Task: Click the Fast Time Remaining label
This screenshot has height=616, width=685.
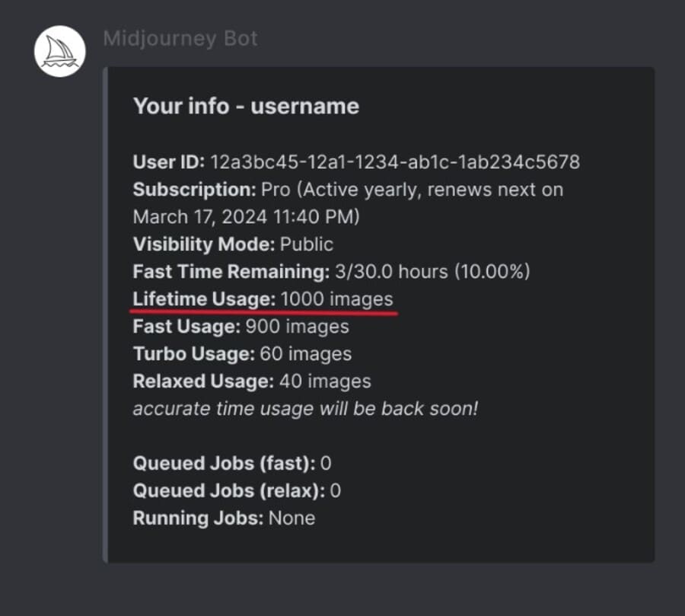Action: [x=231, y=272]
